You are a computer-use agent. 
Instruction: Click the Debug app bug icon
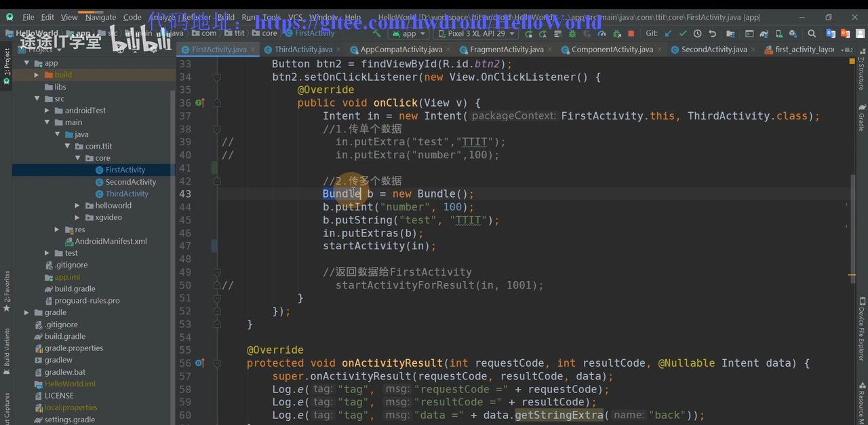pos(572,33)
